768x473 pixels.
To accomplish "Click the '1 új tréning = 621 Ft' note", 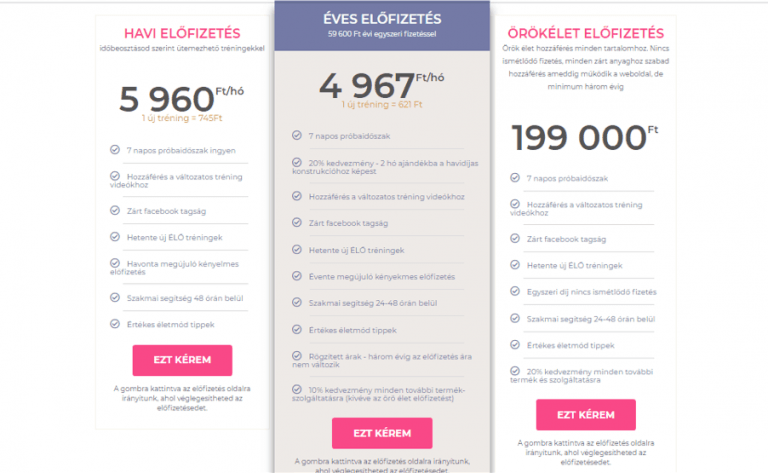I will [x=382, y=104].
